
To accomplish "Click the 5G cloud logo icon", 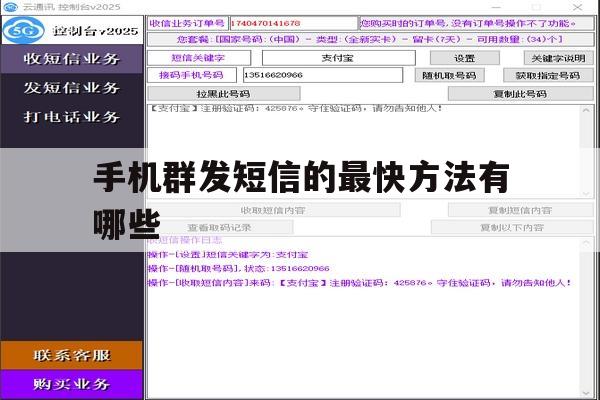I will click(23, 30).
